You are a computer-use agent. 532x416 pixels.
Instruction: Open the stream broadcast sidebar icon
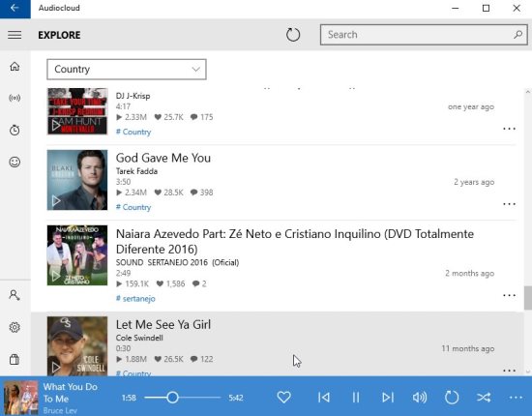coord(15,98)
